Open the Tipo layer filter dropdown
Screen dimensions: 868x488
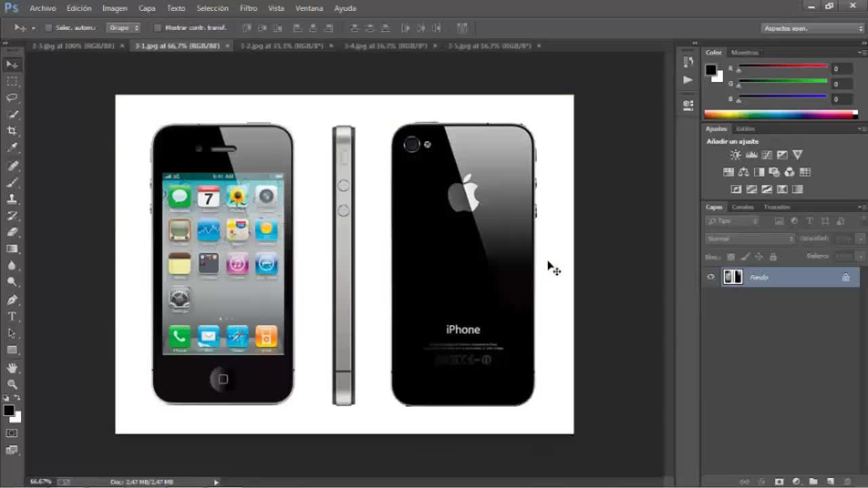pos(732,221)
